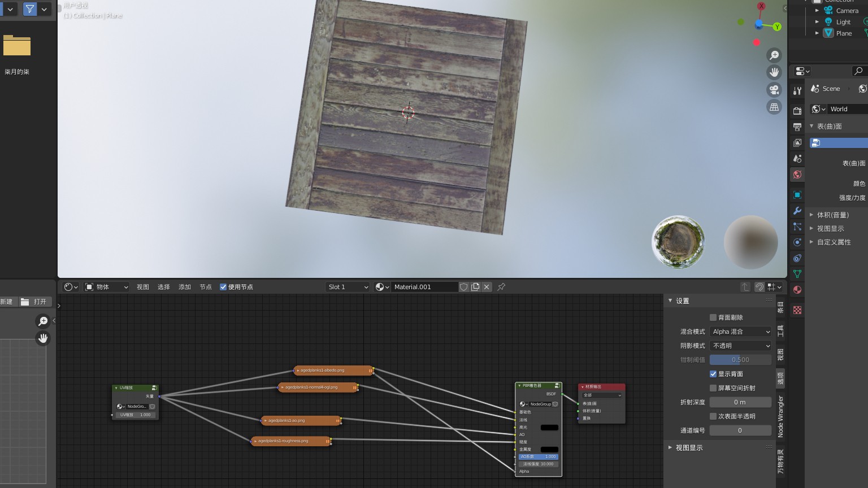Click the 打开 open image button
Screen dimensions: 868x488
pyautogui.click(x=35, y=302)
